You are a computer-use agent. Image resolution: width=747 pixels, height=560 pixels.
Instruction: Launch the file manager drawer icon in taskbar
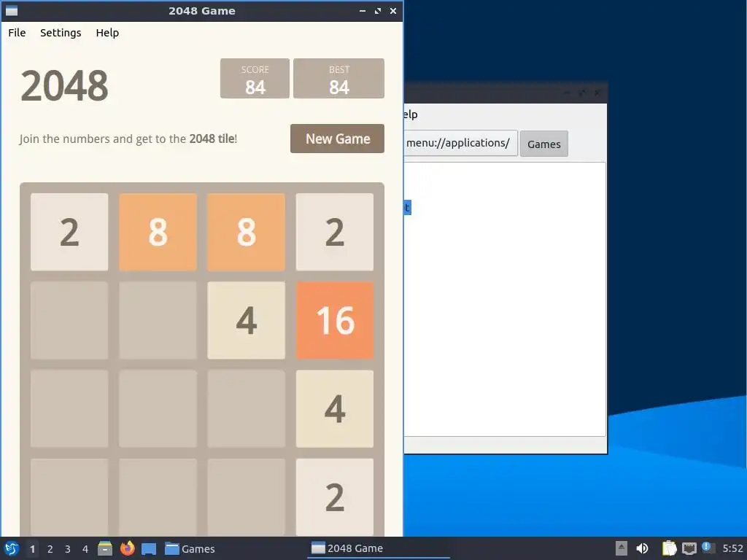tap(105, 548)
